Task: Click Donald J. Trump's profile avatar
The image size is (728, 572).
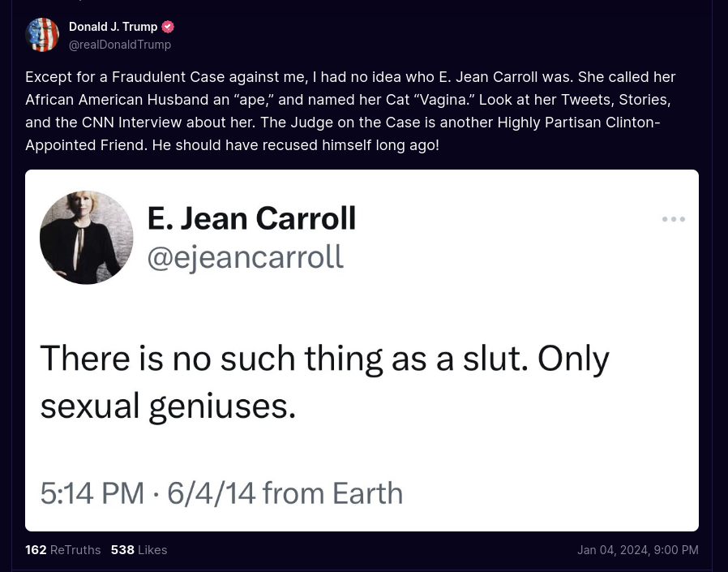Action: tap(42, 35)
